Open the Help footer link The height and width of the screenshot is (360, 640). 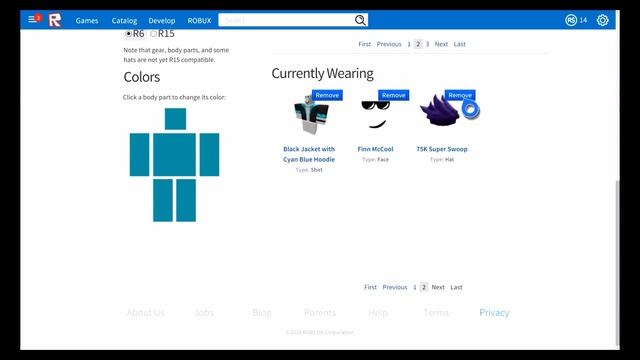point(378,313)
